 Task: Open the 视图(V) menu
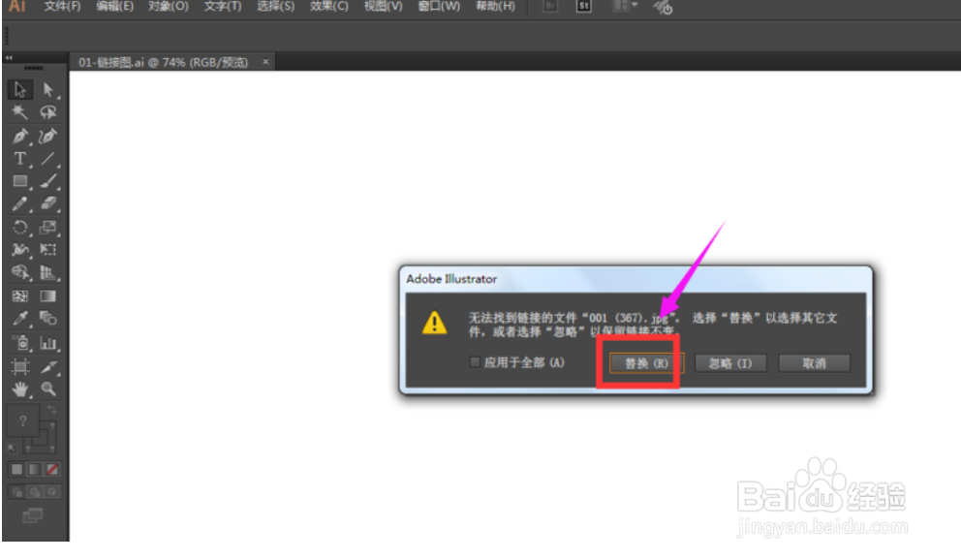[x=383, y=7]
